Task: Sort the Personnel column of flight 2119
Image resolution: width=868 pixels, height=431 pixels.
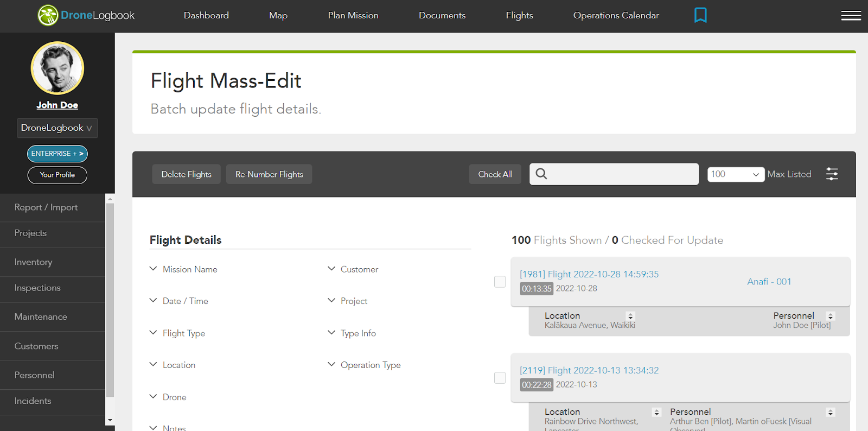Action: coord(830,412)
